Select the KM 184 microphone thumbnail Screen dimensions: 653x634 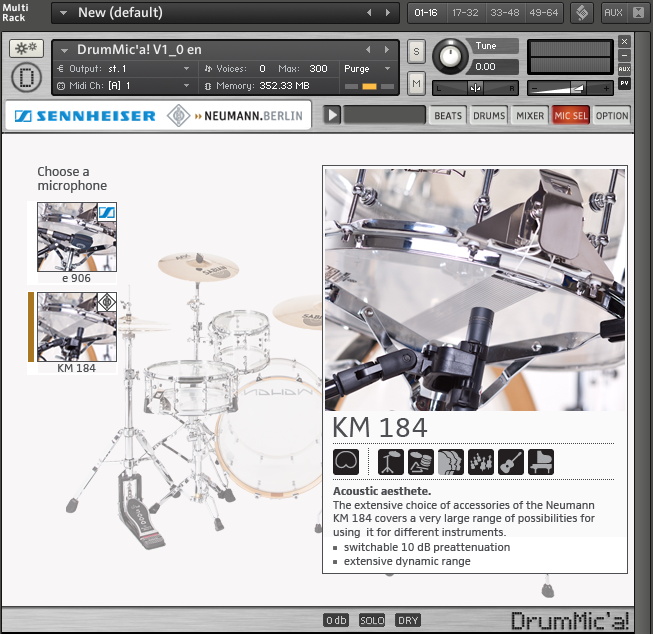click(77, 327)
